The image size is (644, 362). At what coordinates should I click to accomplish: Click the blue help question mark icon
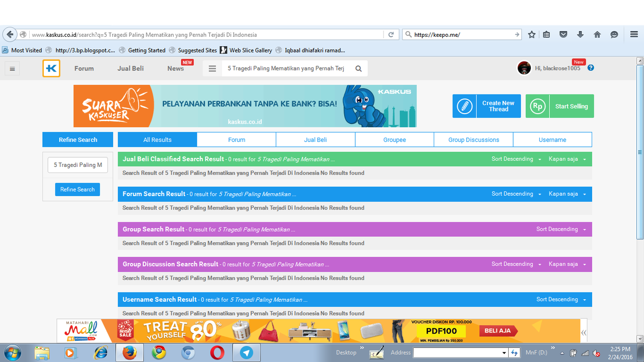click(591, 67)
